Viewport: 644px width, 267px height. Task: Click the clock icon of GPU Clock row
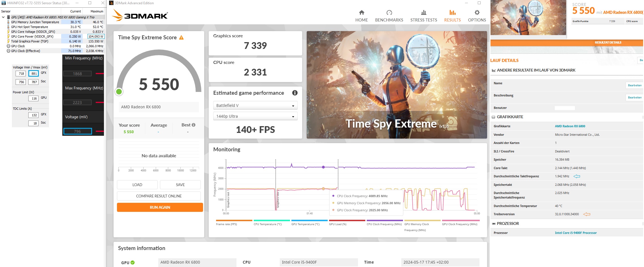tap(8, 46)
